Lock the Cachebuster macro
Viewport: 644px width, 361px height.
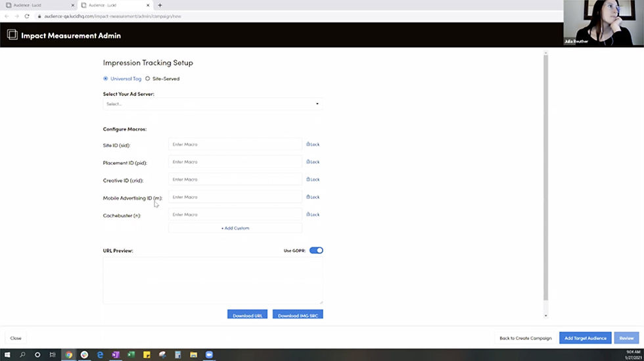point(313,215)
